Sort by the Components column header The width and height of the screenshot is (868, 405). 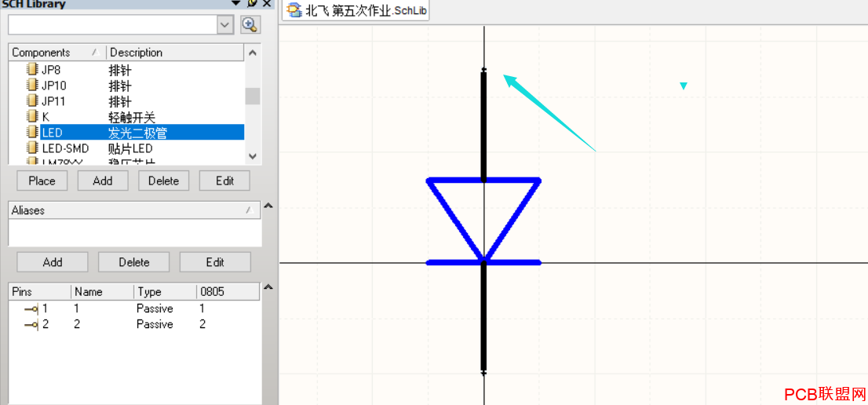57,53
